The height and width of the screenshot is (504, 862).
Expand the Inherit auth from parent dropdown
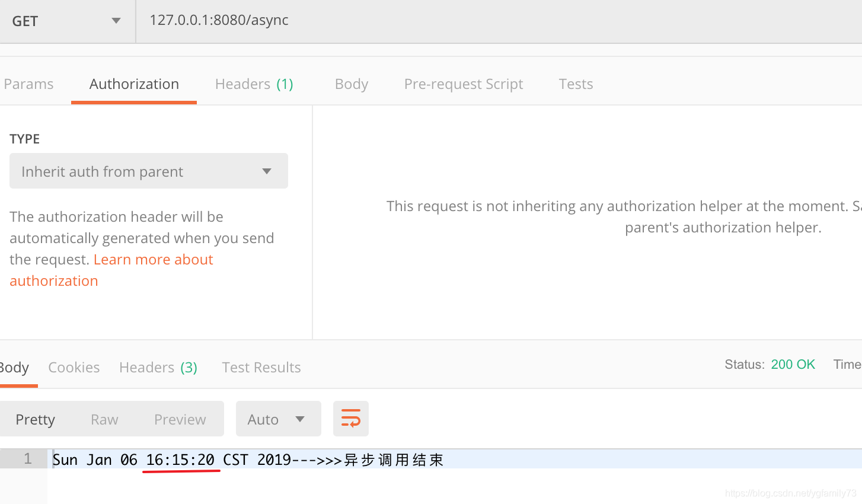pos(149,171)
